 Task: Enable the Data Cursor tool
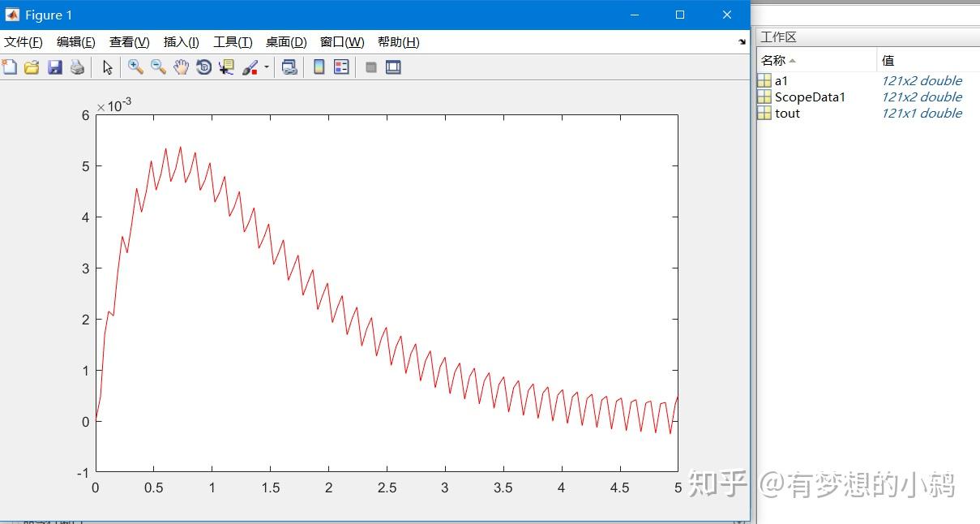pyautogui.click(x=226, y=67)
